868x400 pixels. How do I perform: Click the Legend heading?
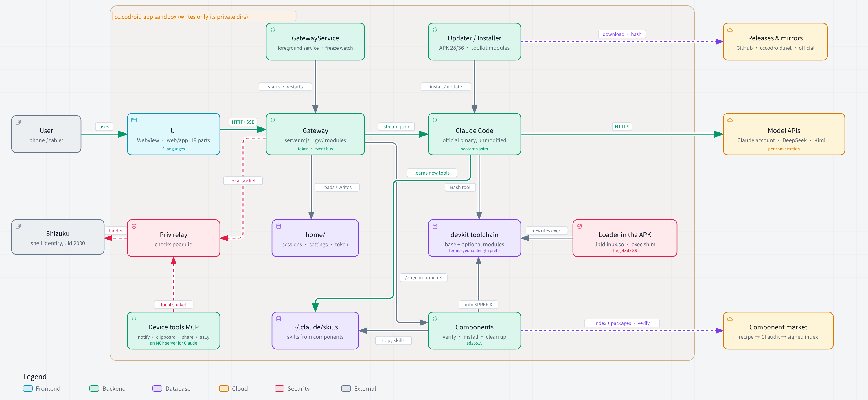pyautogui.click(x=35, y=377)
